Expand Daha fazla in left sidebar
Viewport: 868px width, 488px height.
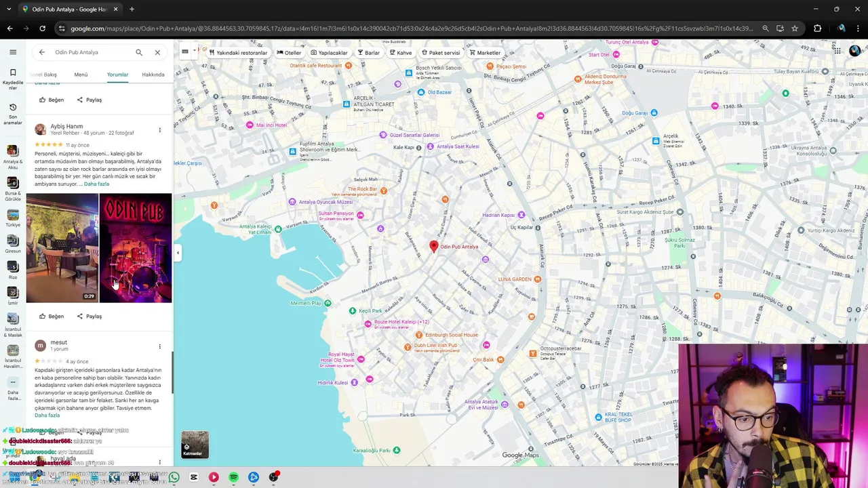pyautogui.click(x=13, y=390)
